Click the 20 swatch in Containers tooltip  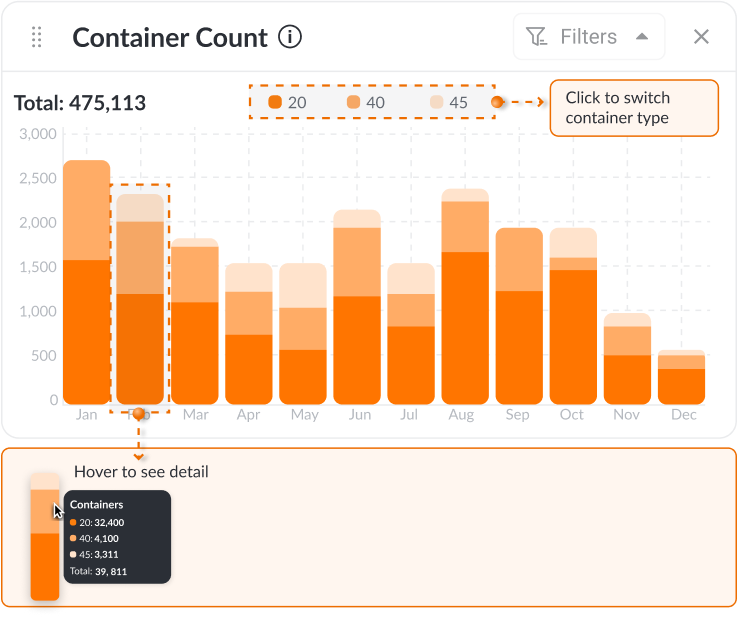pyautogui.click(x=73, y=522)
